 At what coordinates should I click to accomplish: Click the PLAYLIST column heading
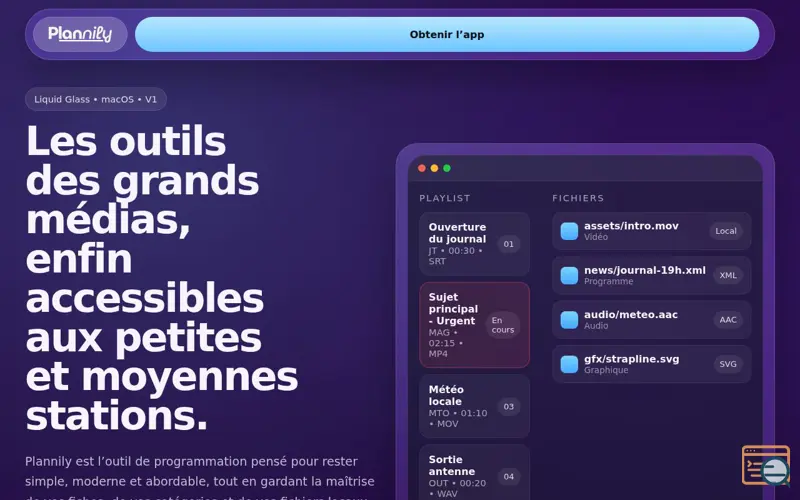point(445,198)
